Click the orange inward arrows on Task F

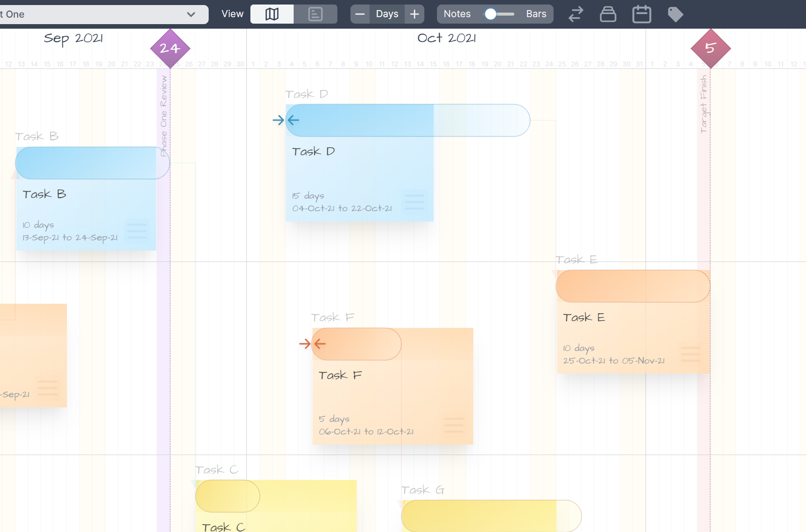tap(312, 344)
